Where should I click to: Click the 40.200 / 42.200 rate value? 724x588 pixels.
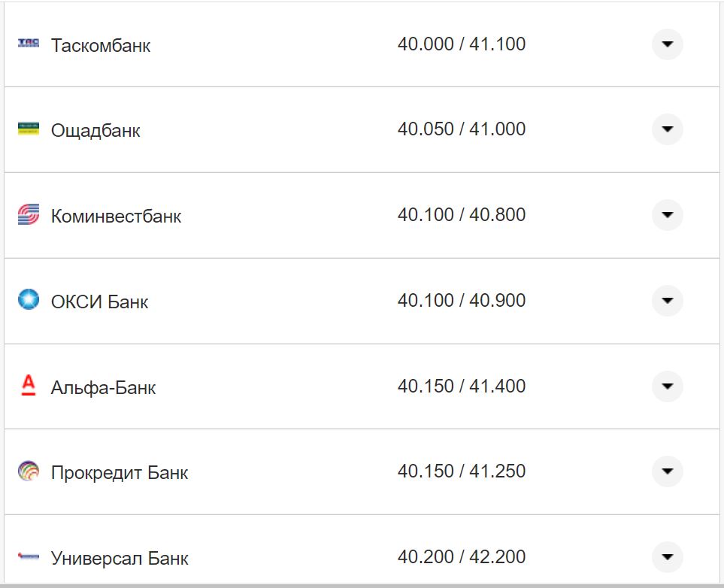click(462, 557)
